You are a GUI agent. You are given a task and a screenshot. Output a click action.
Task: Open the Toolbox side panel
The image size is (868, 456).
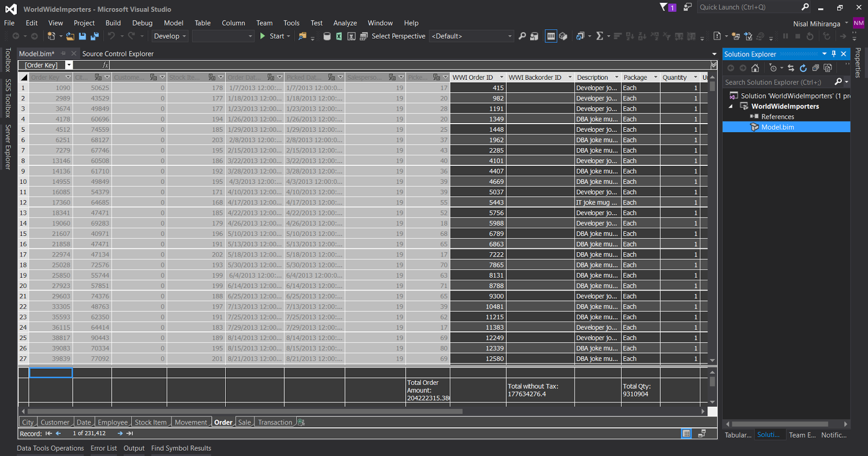8,60
